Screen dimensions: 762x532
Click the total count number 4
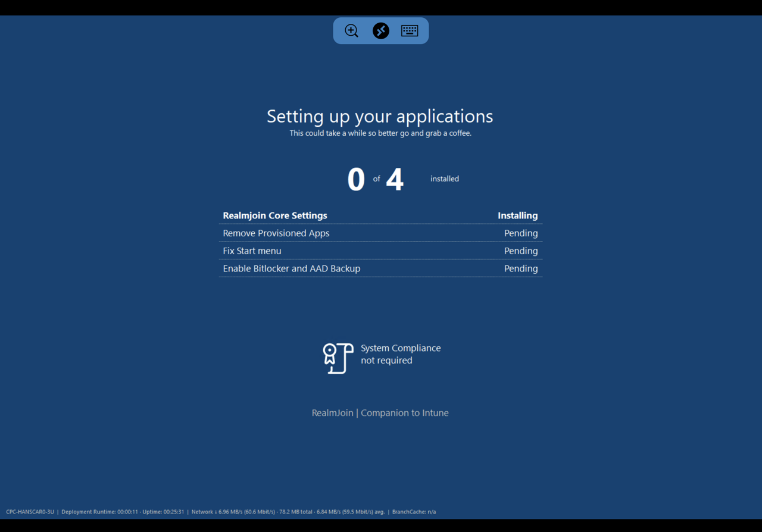395,179
